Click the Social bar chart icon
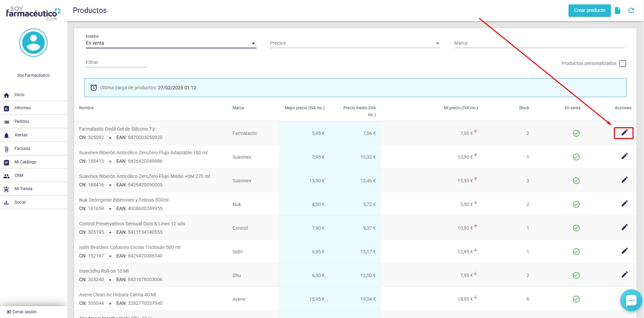The width and height of the screenshot is (644, 318). pos(6,203)
